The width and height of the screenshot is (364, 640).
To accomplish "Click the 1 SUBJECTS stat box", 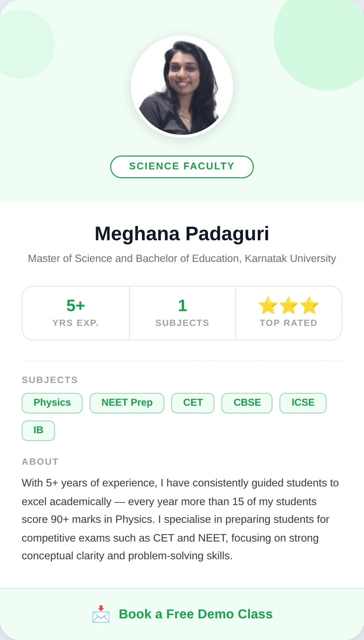I will pyautogui.click(x=182, y=312).
